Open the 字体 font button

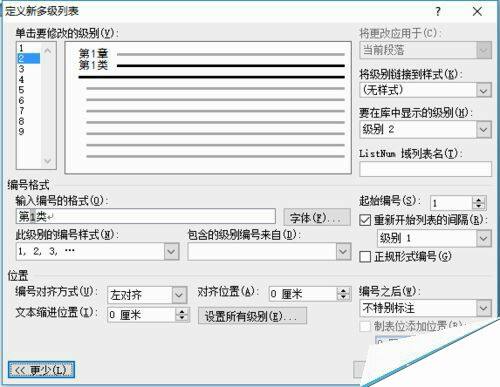point(317,218)
